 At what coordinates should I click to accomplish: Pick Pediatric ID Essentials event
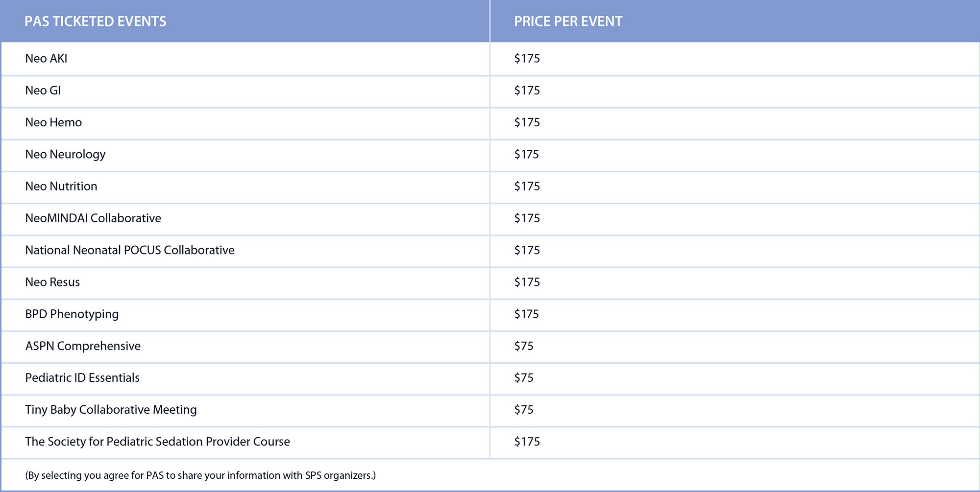pos(82,378)
